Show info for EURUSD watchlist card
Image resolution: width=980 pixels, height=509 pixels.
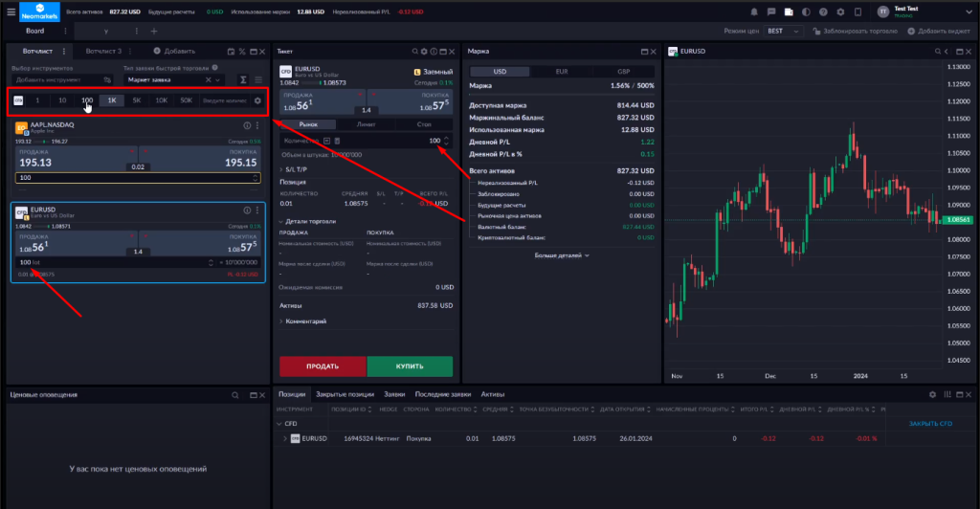click(x=247, y=210)
